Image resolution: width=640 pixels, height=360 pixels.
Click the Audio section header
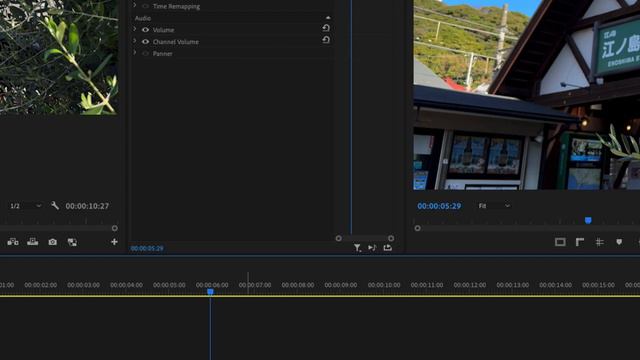click(143, 18)
